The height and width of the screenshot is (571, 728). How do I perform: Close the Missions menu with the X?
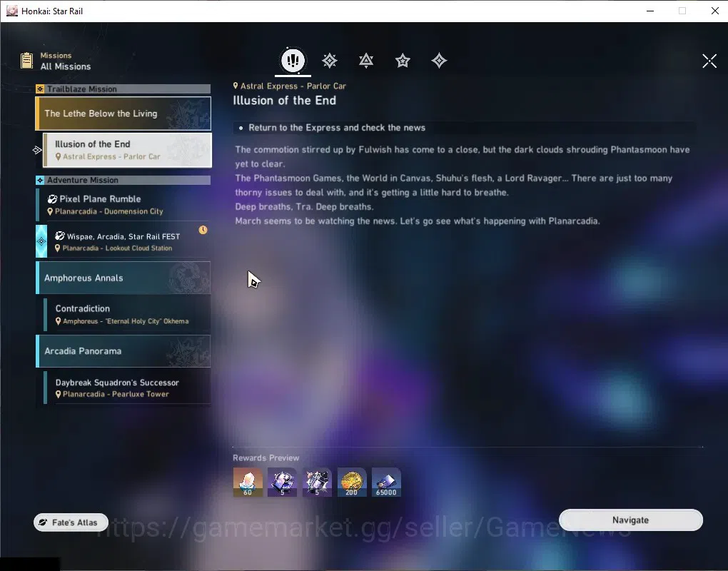709,61
